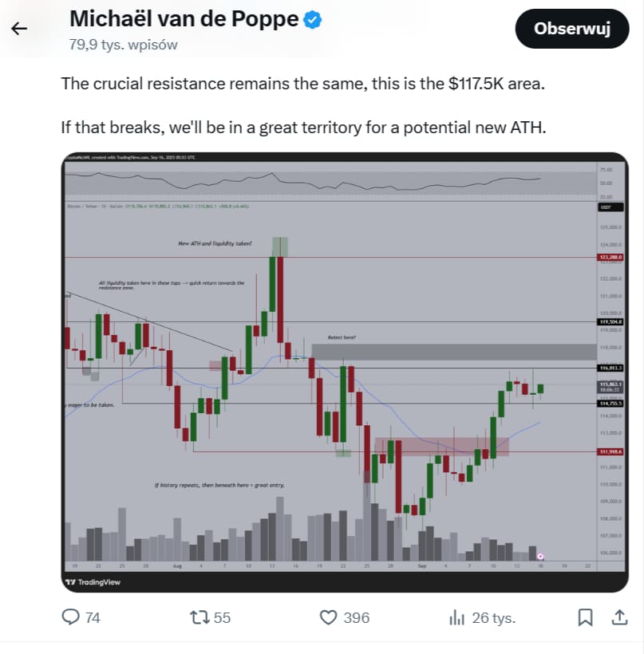Follow the account with Obserwuj button

[x=571, y=30]
